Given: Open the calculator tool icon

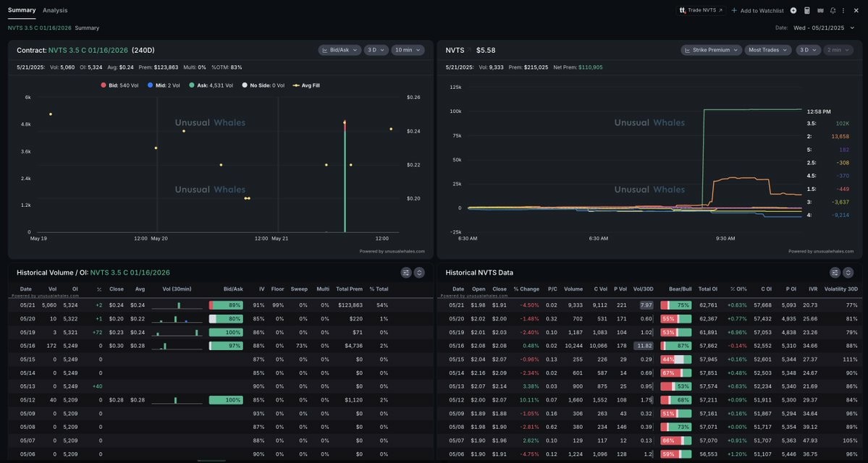Looking at the screenshot, I should click(x=807, y=11).
